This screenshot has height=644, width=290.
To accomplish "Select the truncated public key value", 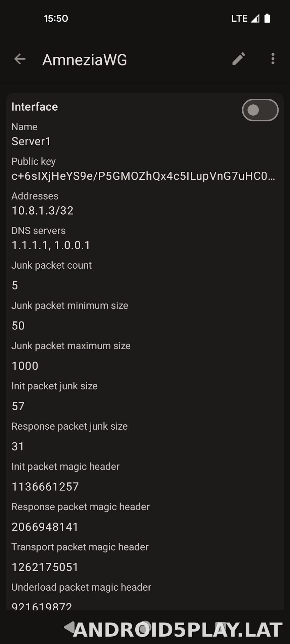I will tap(143, 176).
